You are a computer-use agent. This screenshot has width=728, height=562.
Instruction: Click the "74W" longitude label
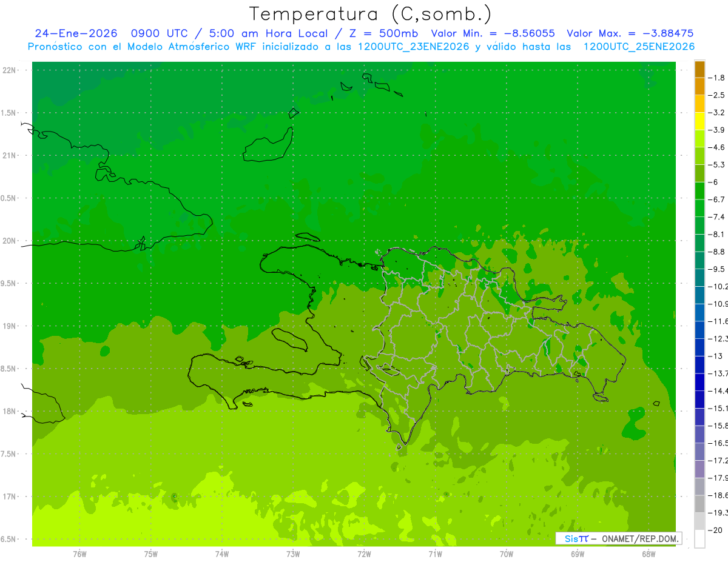[222, 554]
